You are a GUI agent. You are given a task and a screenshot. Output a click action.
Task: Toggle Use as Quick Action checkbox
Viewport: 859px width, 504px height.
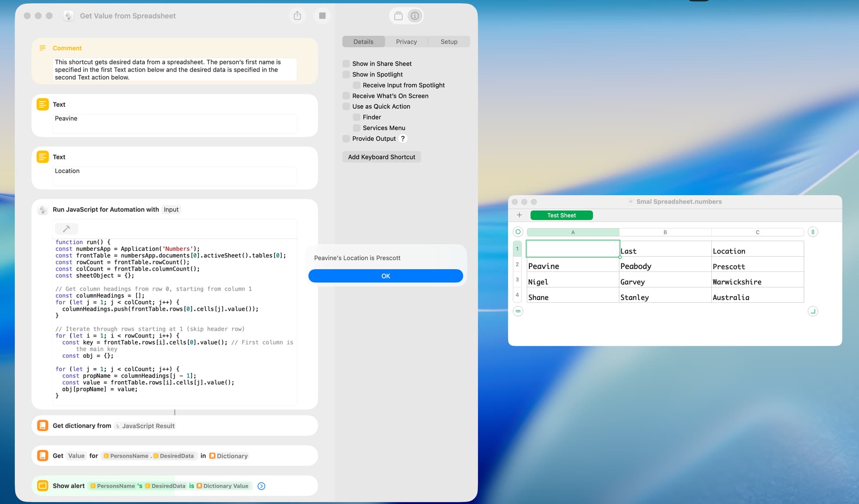pos(346,106)
